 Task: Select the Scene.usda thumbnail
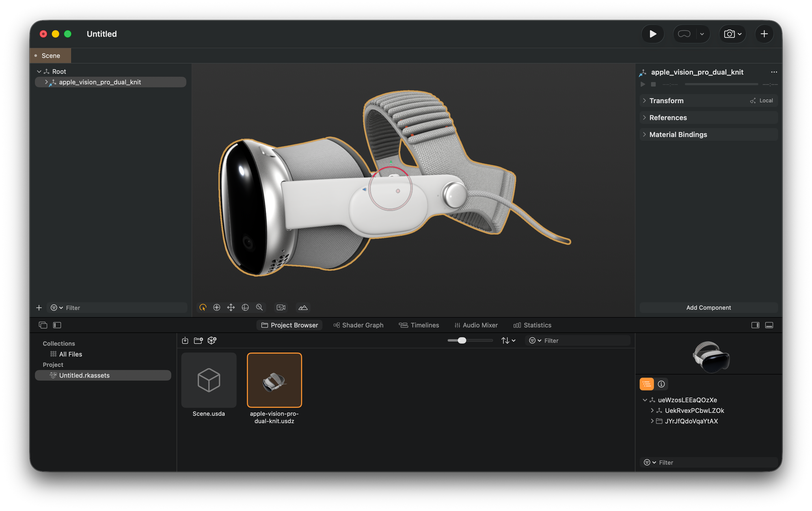209,380
